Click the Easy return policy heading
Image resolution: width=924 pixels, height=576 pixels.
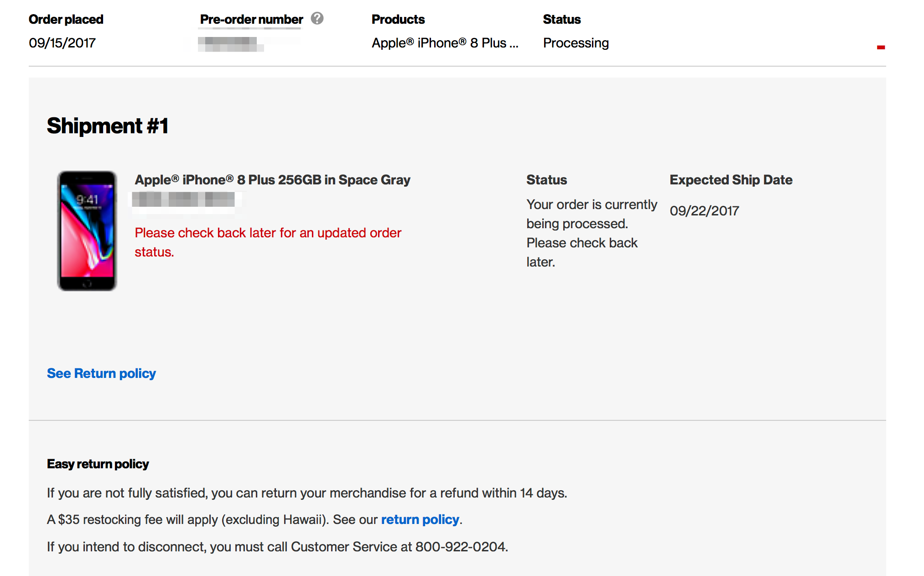pyautogui.click(x=98, y=464)
